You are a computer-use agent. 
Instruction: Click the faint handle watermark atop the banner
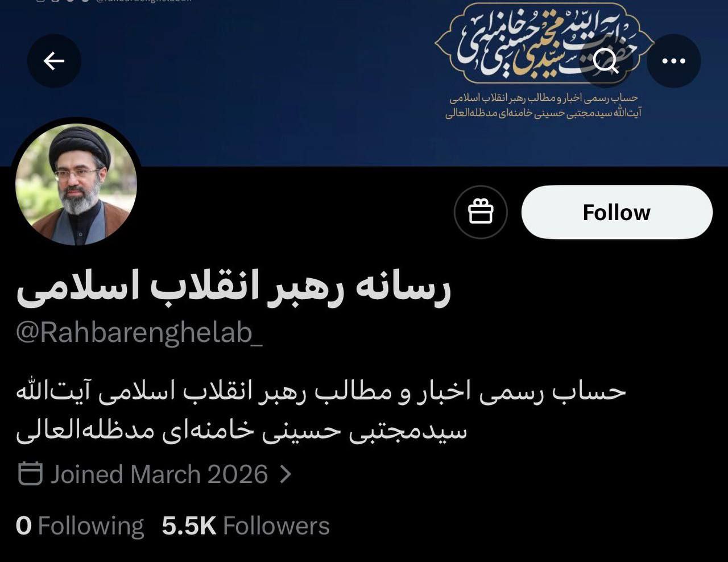tap(114, 2)
